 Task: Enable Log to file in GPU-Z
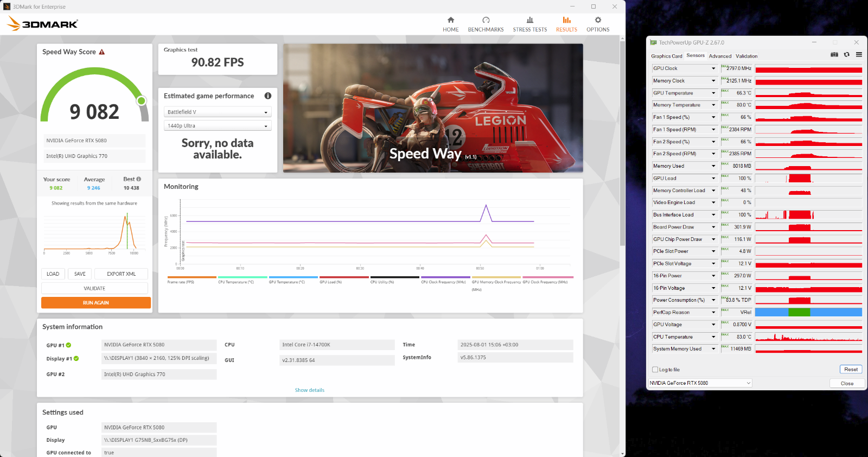click(x=655, y=370)
